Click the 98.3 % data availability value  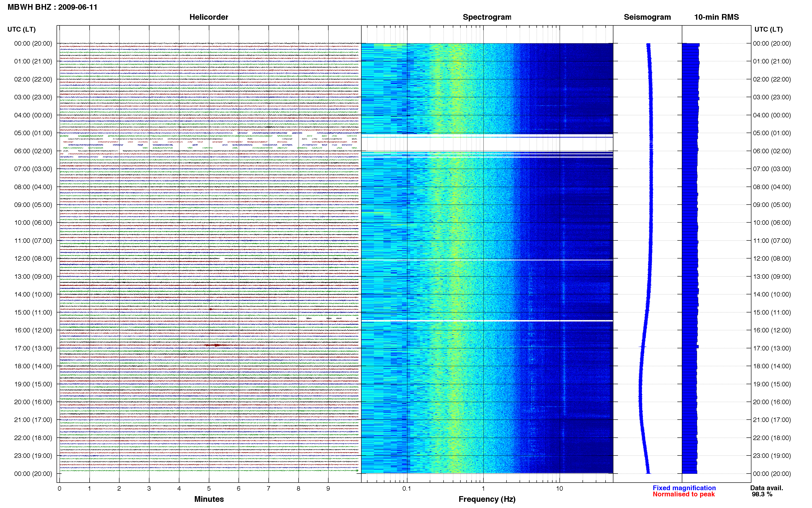(x=762, y=494)
